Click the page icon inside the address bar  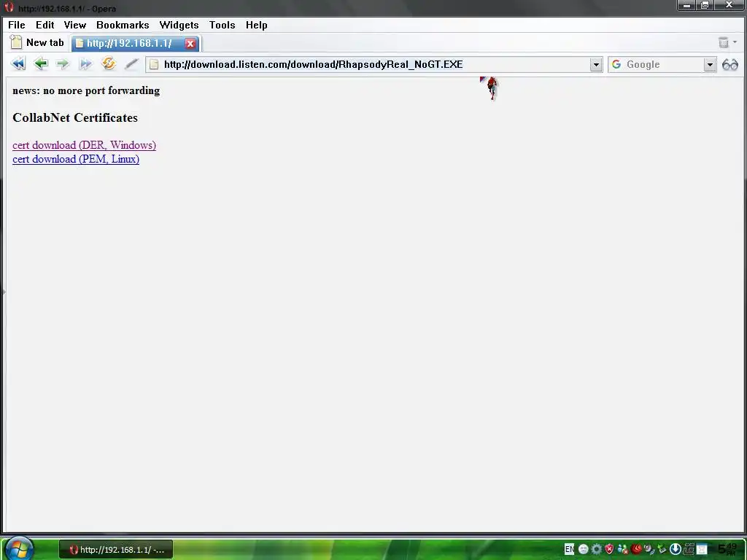click(154, 64)
